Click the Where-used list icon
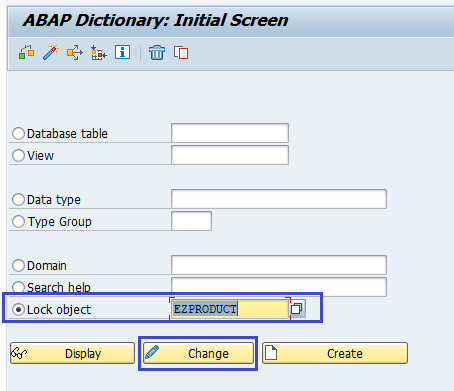Screen dimensions: 454x391 coord(75,53)
